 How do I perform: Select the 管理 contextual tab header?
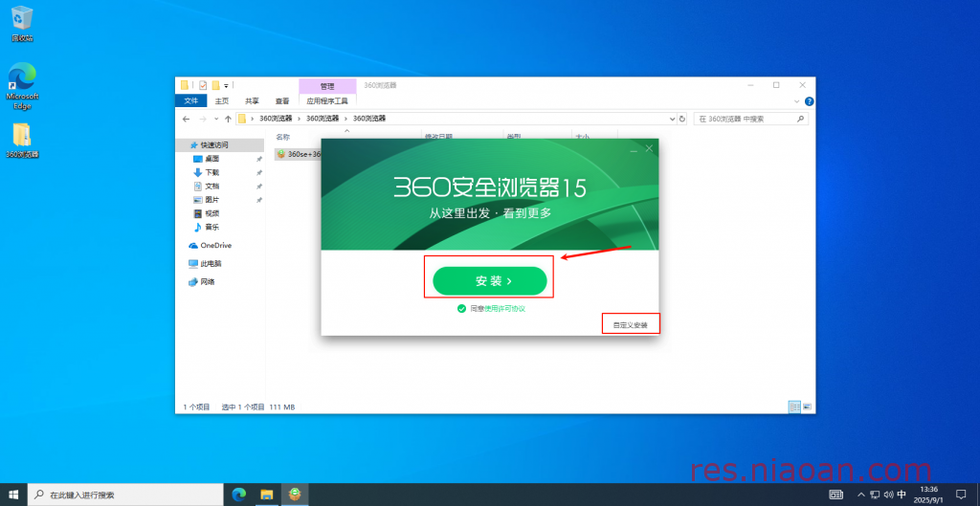pos(327,86)
